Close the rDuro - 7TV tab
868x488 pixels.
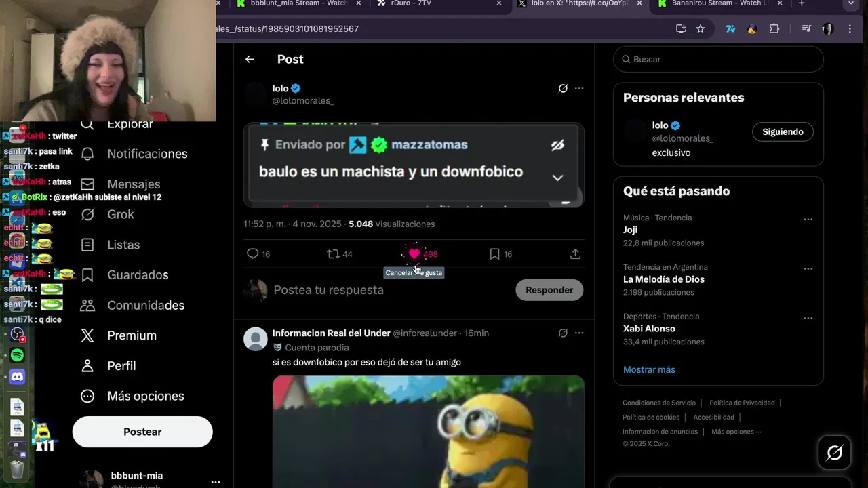click(499, 3)
